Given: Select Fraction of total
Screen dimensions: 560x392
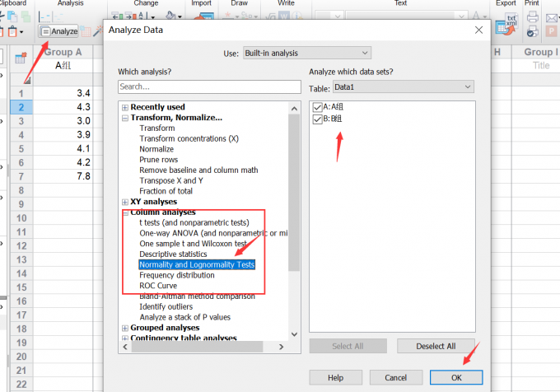Looking at the screenshot, I should coord(166,191).
